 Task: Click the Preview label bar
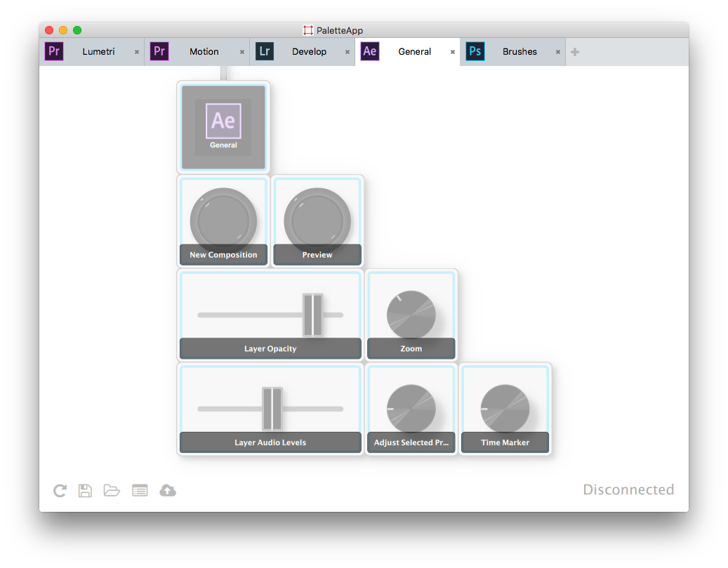(x=317, y=254)
